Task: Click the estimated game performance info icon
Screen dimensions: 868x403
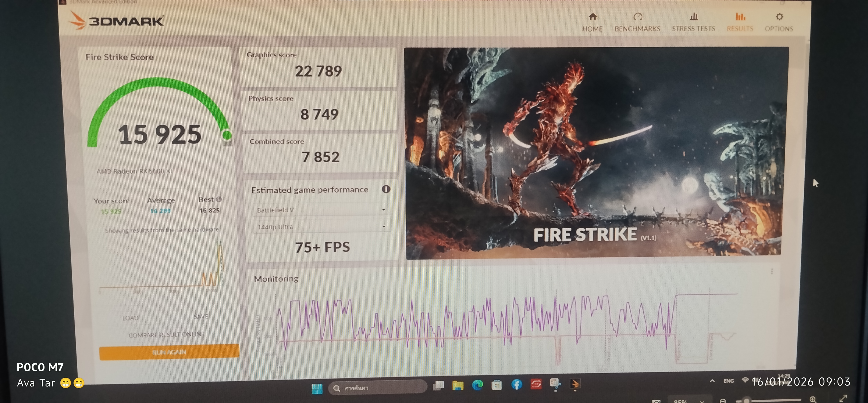Action: click(x=386, y=189)
